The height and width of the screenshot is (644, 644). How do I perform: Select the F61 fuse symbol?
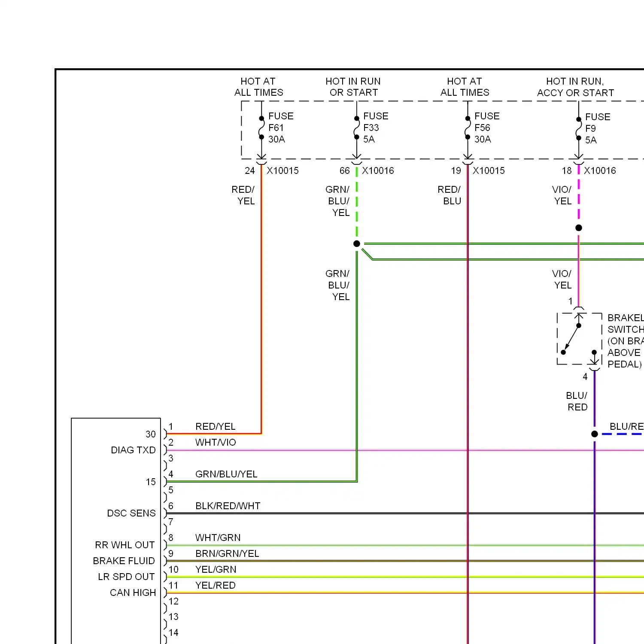(261, 128)
